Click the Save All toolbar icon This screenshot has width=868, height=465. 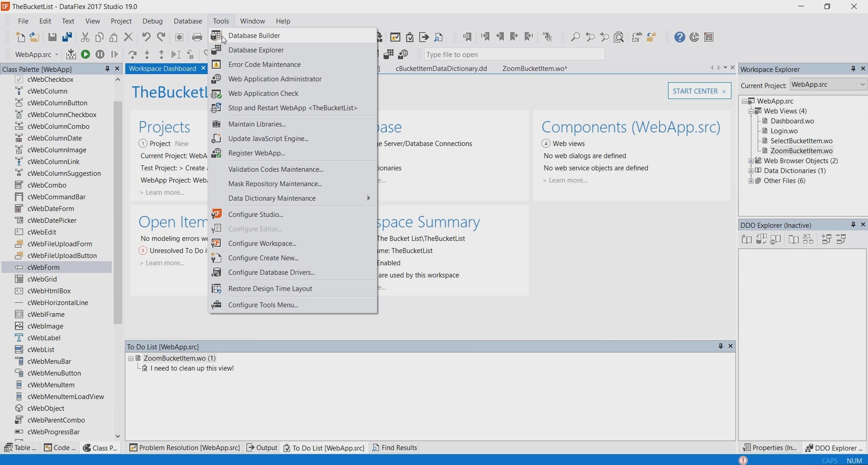coord(67,37)
